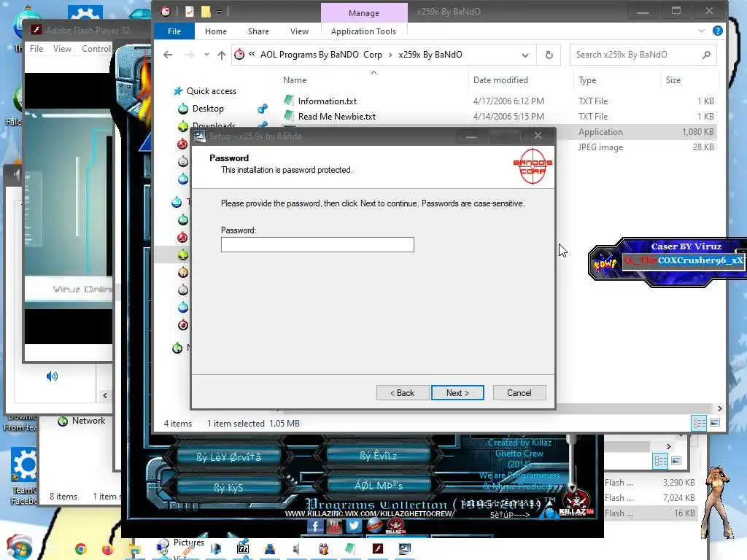The height and width of the screenshot is (560, 747).
Task: Click the Manage contextual tab
Action: click(364, 13)
